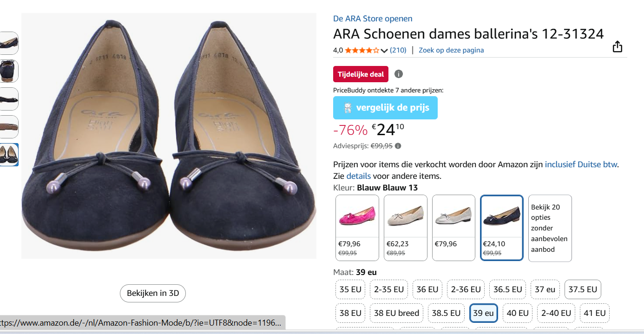Click the Bekijken in 3D button
The image size is (644, 334).
tap(152, 293)
